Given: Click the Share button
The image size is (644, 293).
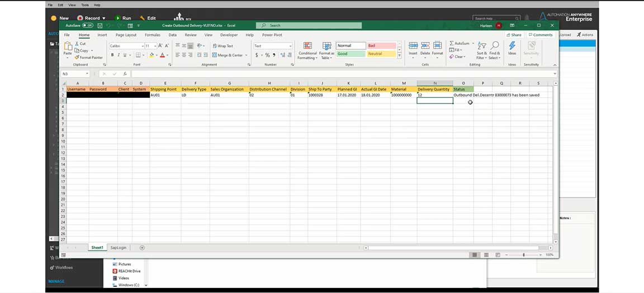Looking at the screenshot, I should pyautogui.click(x=513, y=35).
